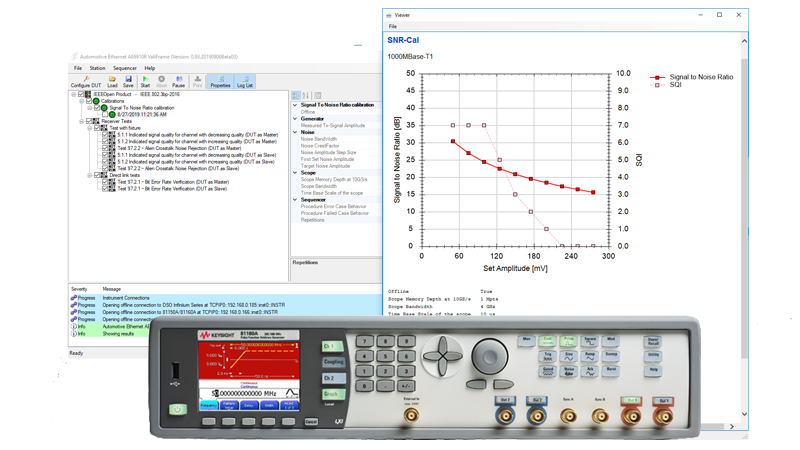Select Measured Tx-Signal Amplitude property
800x450 pixels.
(337, 126)
